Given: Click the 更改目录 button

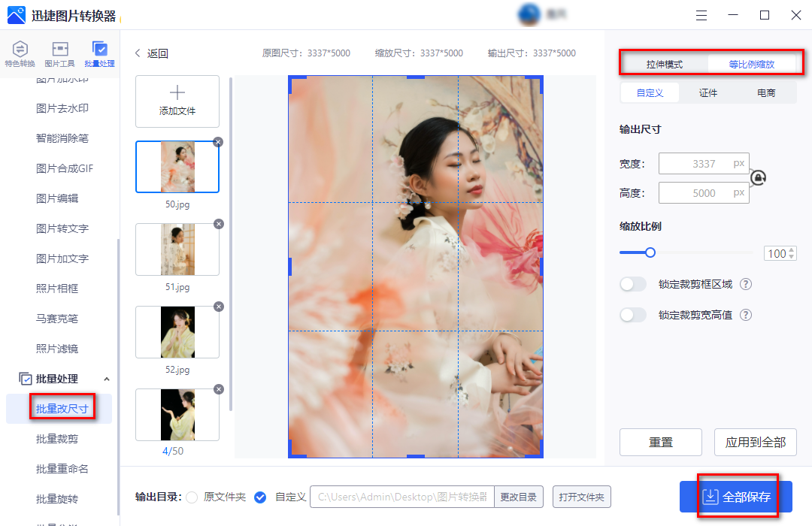Looking at the screenshot, I should click(x=518, y=497).
